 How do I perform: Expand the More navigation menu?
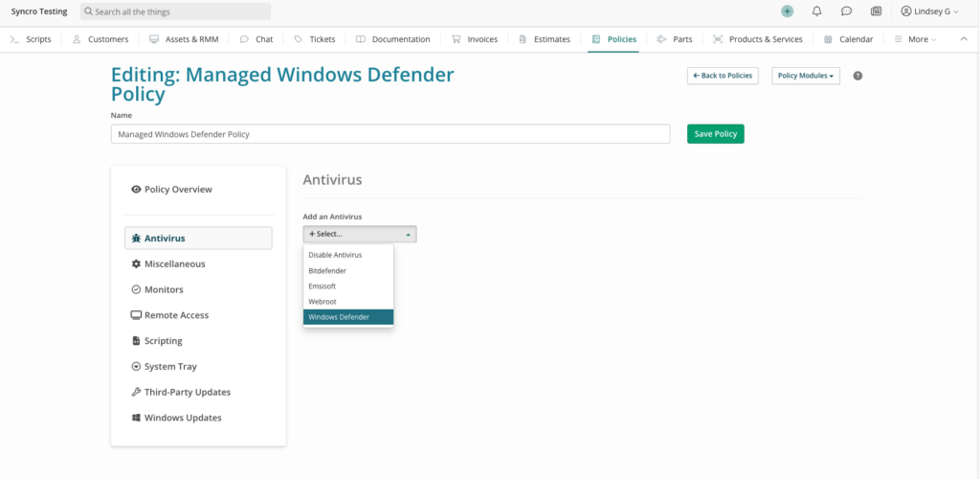916,39
